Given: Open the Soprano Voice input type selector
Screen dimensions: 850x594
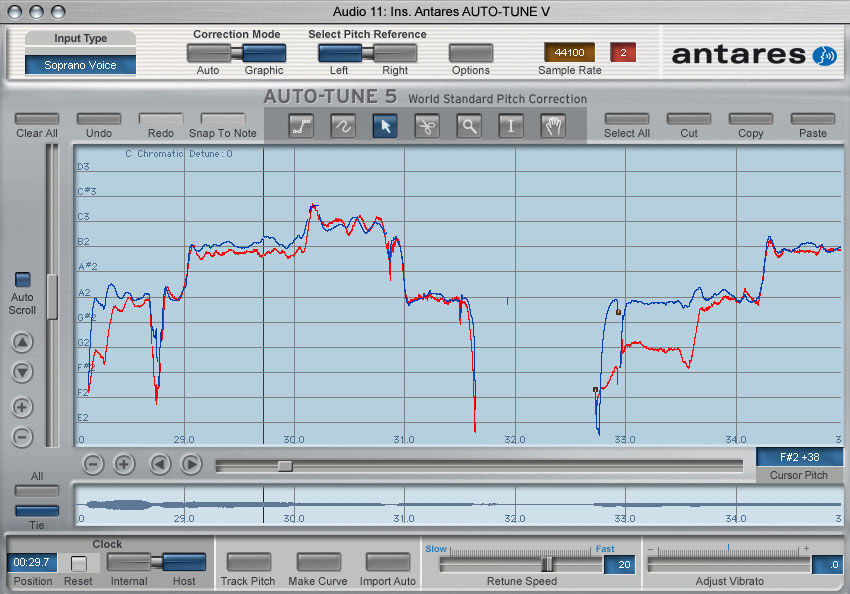Looking at the screenshot, I should click(80, 65).
